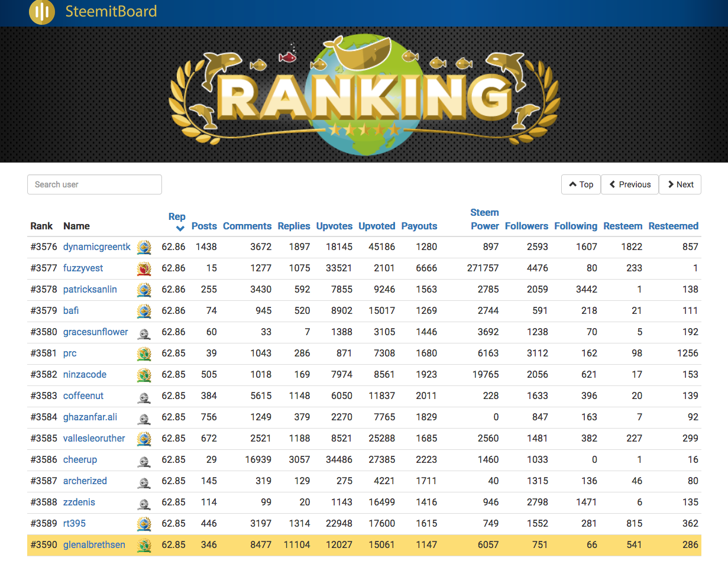Click the RANKING banner image
Screen dimensions: 728x561
364,95
